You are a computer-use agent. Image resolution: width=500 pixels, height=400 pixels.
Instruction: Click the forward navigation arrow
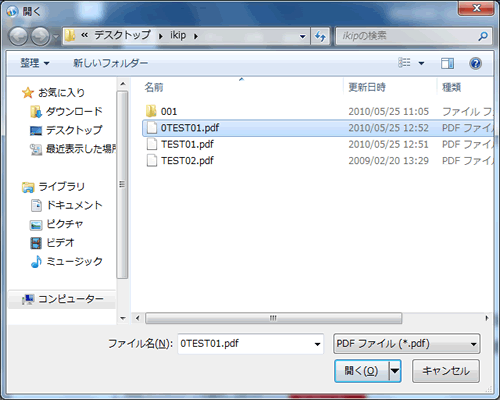click(x=40, y=36)
